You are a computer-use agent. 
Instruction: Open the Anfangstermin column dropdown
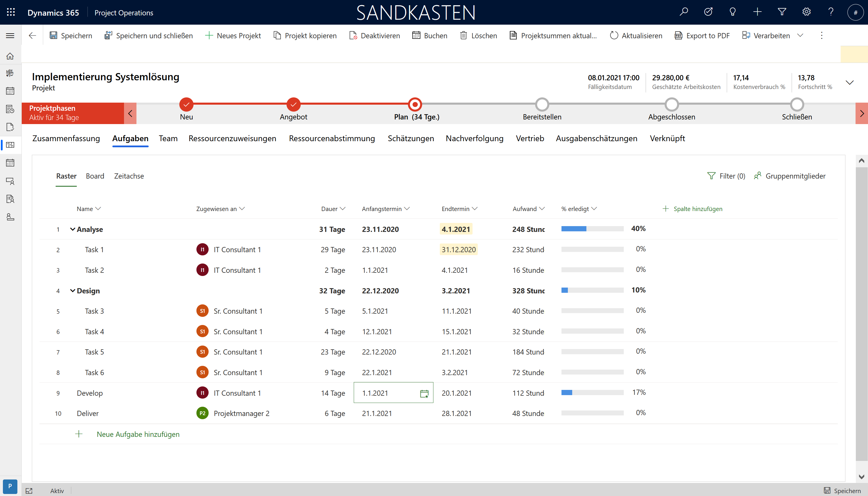(x=406, y=208)
